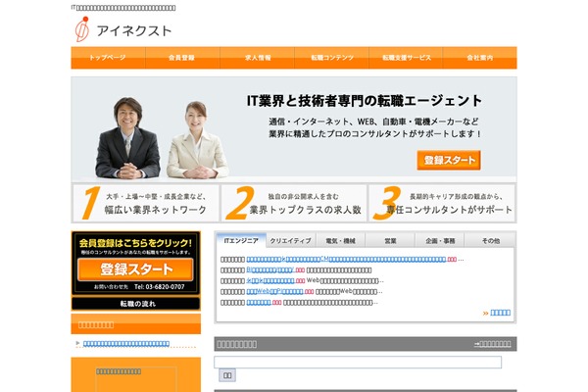The image size is (588, 392).
Task: Click the phone number Tel: 03-6820-0707
Action: point(160,286)
